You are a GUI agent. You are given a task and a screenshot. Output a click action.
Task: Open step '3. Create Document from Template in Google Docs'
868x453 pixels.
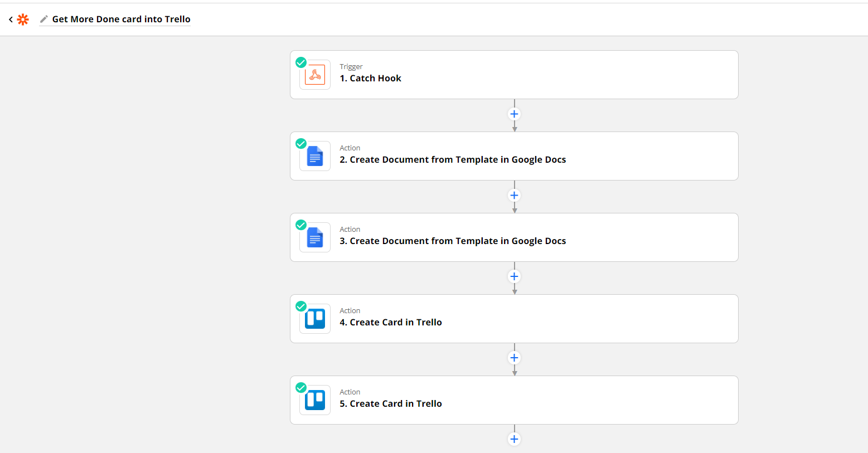click(514, 237)
